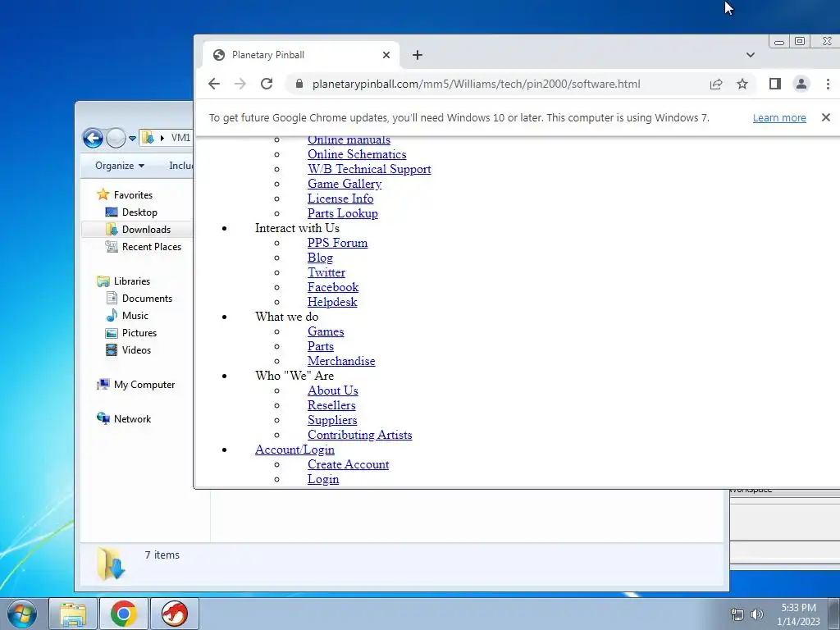Open the Contributing Artists link
This screenshot has height=630, width=840.
[x=359, y=435]
